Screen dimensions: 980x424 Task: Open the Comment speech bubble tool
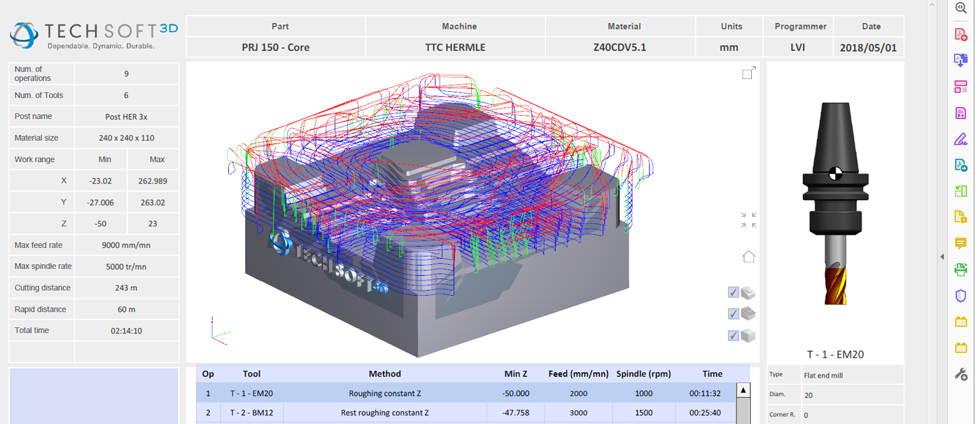(x=961, y=243)
